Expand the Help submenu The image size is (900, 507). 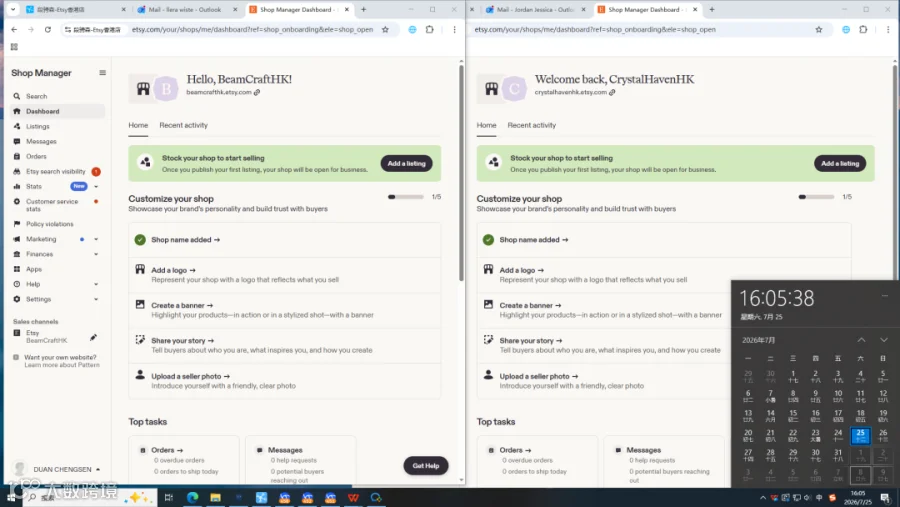pyautogui.click(x=96, y=284)
